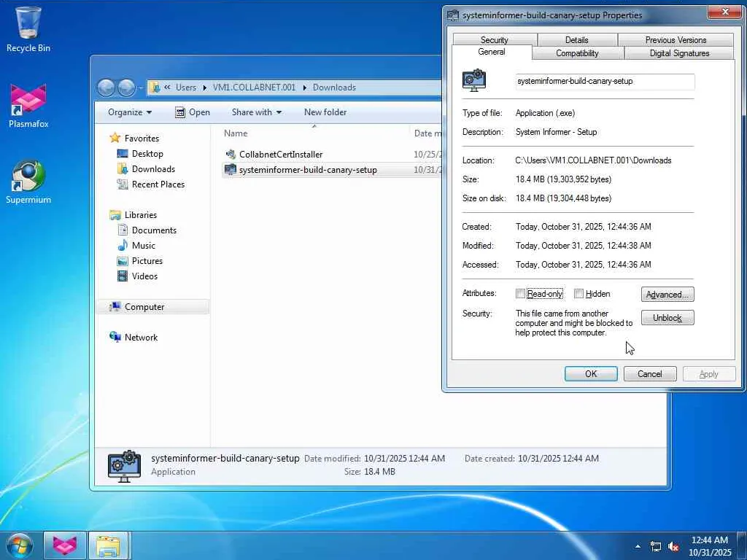
Task: Switch to the Details tab
Action: click(x=577, y=39)
